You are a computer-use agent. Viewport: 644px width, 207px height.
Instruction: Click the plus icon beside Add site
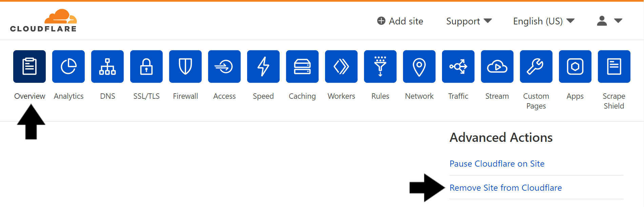pyautogui.click(x=381, y=21)
